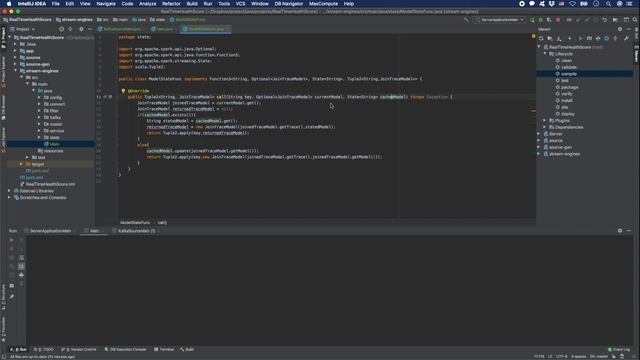Click the build hammer icon in toolbar
The image size is (640, 360).
pos(466,20)
